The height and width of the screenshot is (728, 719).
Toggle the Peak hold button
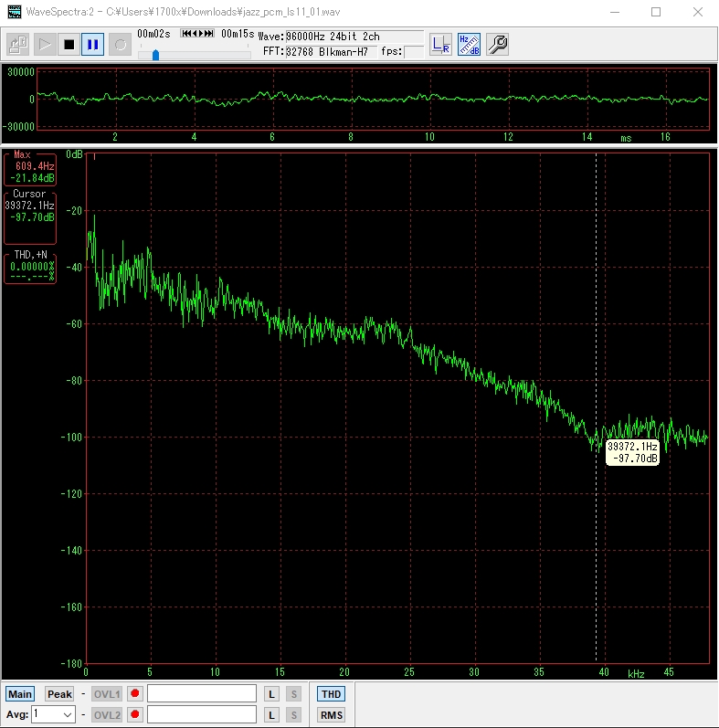(x=59, y=694)
